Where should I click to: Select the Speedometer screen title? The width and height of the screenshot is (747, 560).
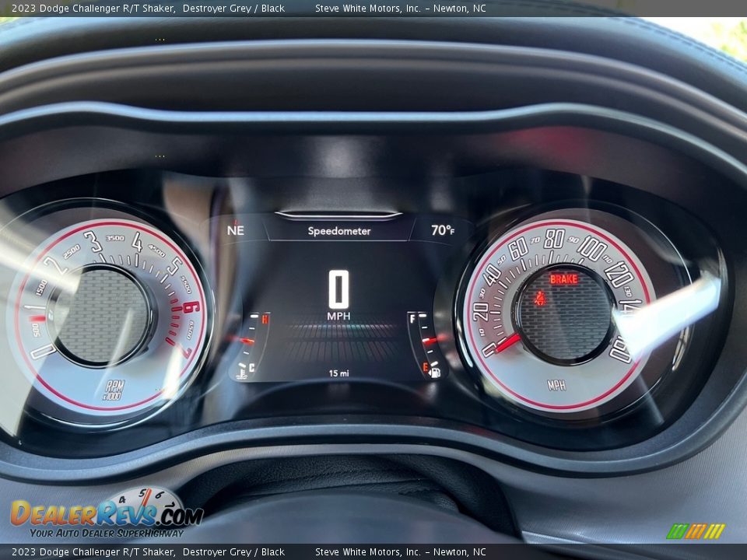(338, 231)
